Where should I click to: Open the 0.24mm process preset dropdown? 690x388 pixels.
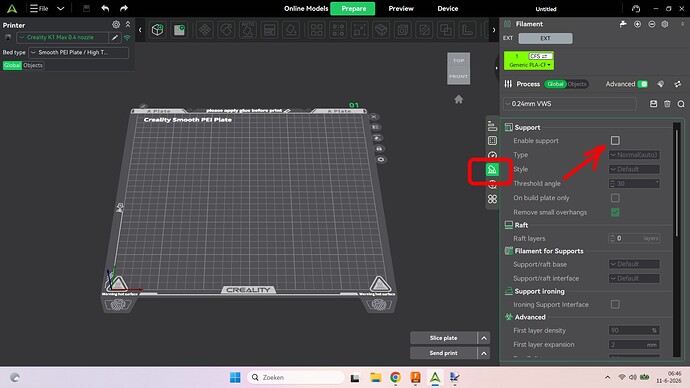coord(570,104)
